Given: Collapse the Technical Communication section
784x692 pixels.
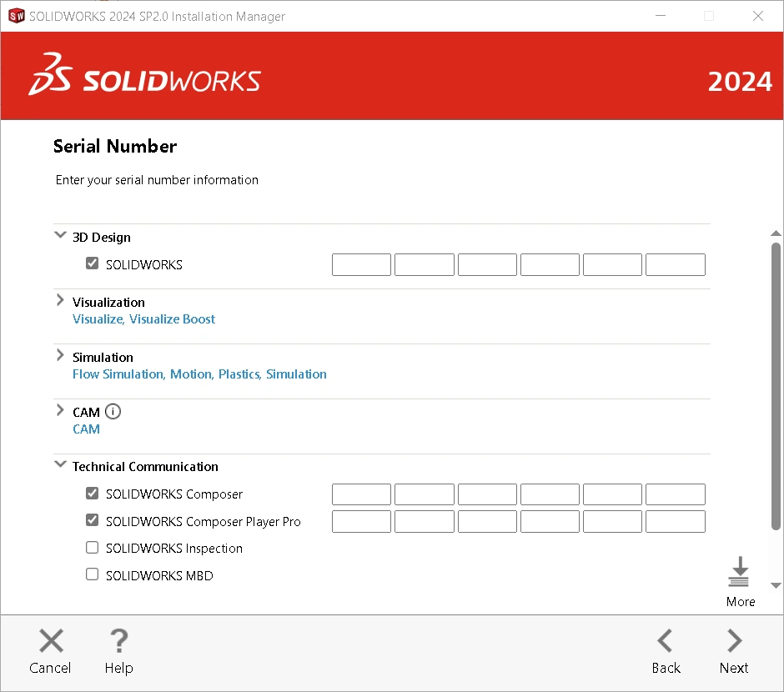Looking at the screenshot, I should 60,464.
